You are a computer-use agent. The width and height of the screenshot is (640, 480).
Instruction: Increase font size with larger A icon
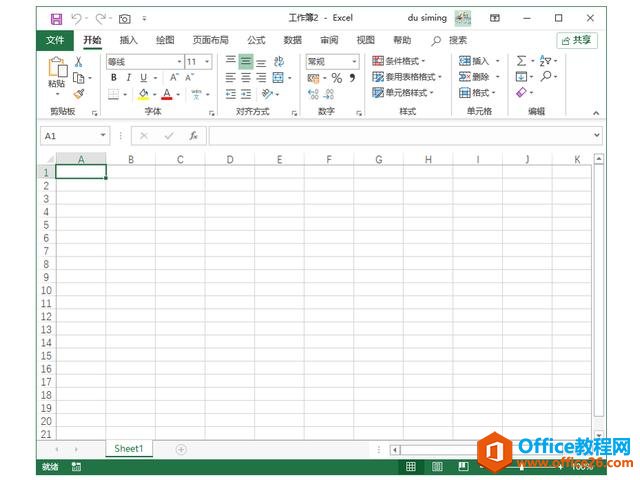tap(174, 78)
